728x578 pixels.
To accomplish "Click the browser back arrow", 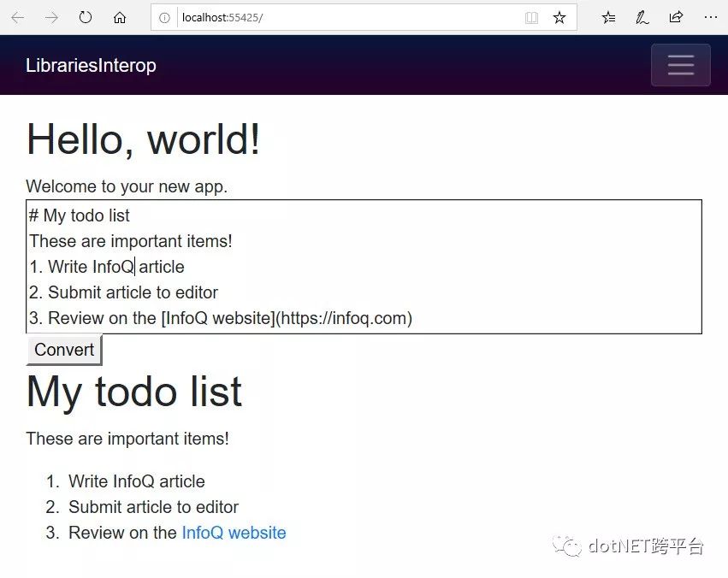I will click(18, 18).
